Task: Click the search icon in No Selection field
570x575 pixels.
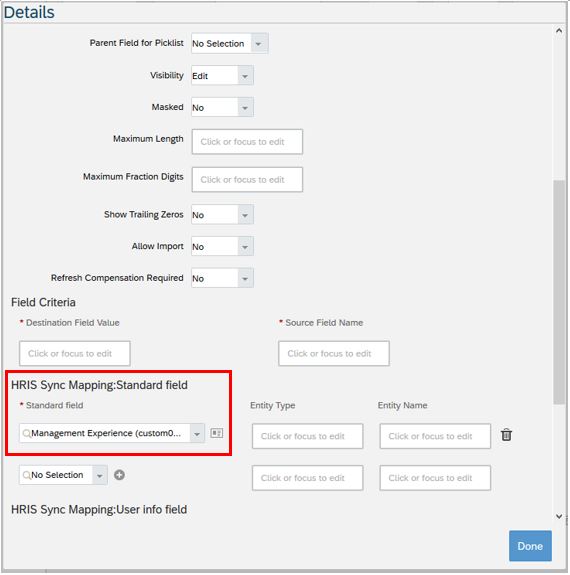Action: (26, 475)
